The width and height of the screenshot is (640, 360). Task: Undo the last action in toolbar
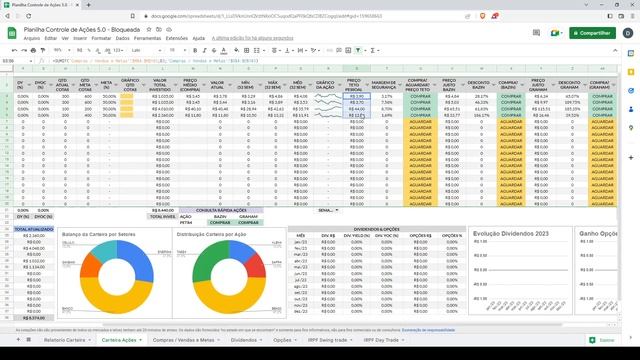[15, 50]
